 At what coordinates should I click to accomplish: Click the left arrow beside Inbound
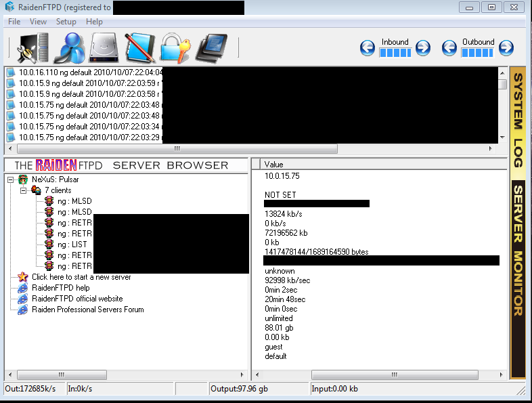368,48
